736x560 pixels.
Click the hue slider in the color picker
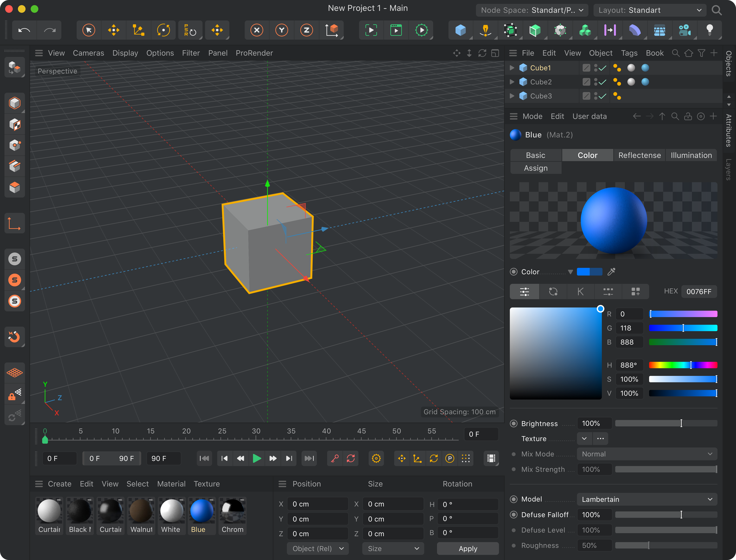pyautogui.click(x=683, y=365)
